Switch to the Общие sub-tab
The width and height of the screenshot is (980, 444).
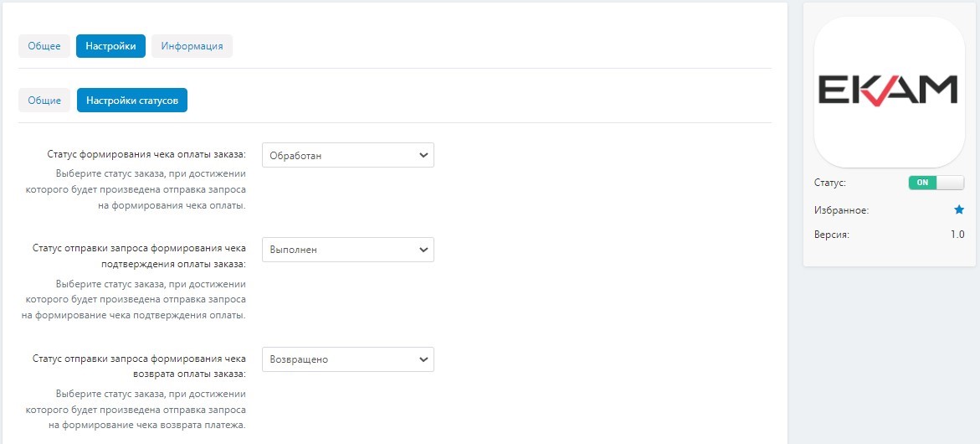tap(44, 100)
